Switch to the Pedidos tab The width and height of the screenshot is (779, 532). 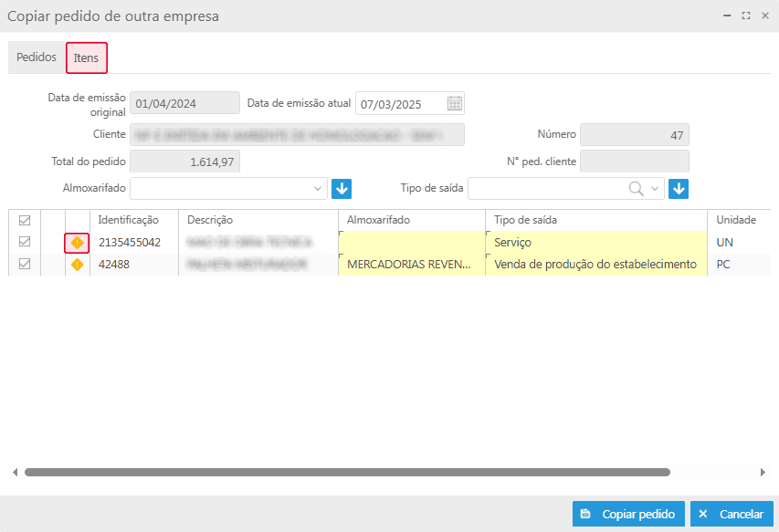tap(37, 57)
